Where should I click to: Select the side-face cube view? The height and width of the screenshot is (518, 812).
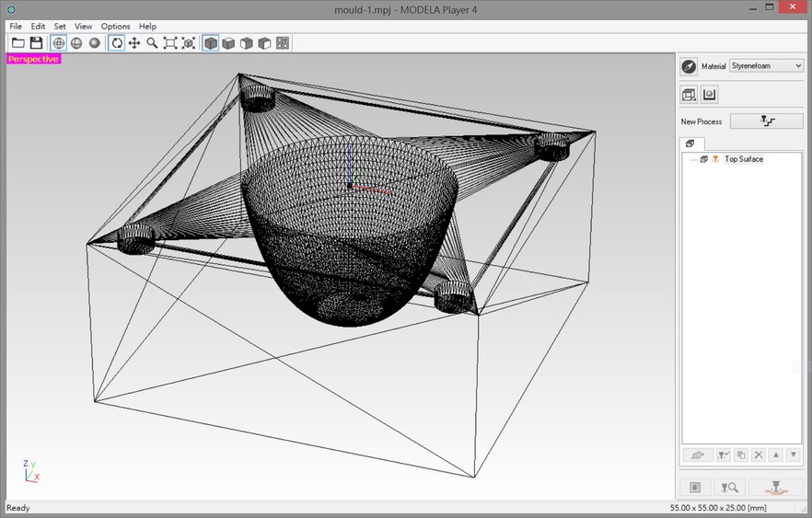[264, 43]
